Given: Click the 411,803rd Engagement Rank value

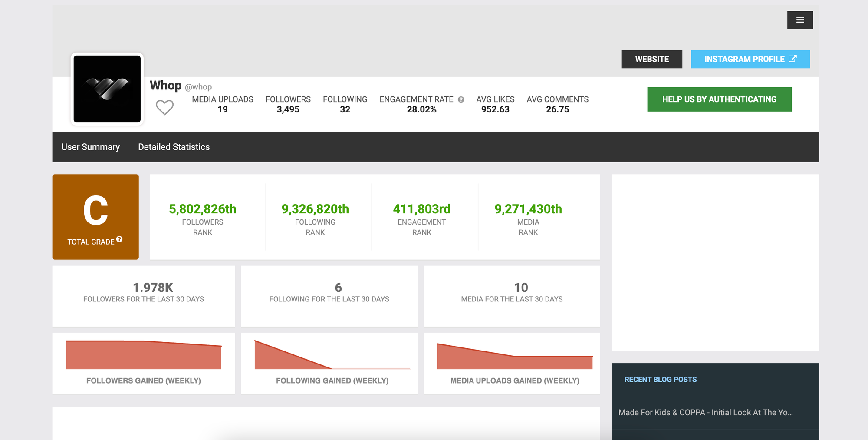Looking at the screenshot, I should (x=421, y=209).
